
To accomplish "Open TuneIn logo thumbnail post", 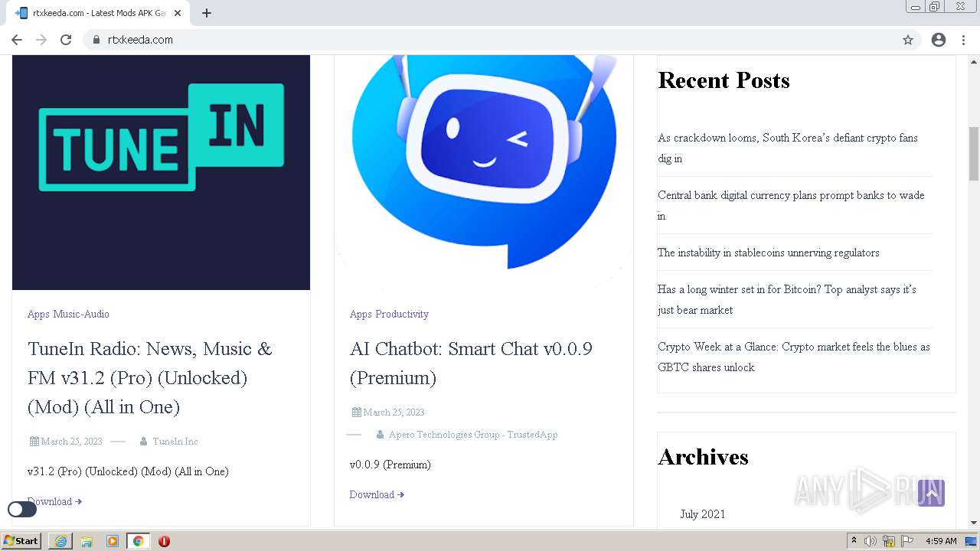I will point(161,172).
